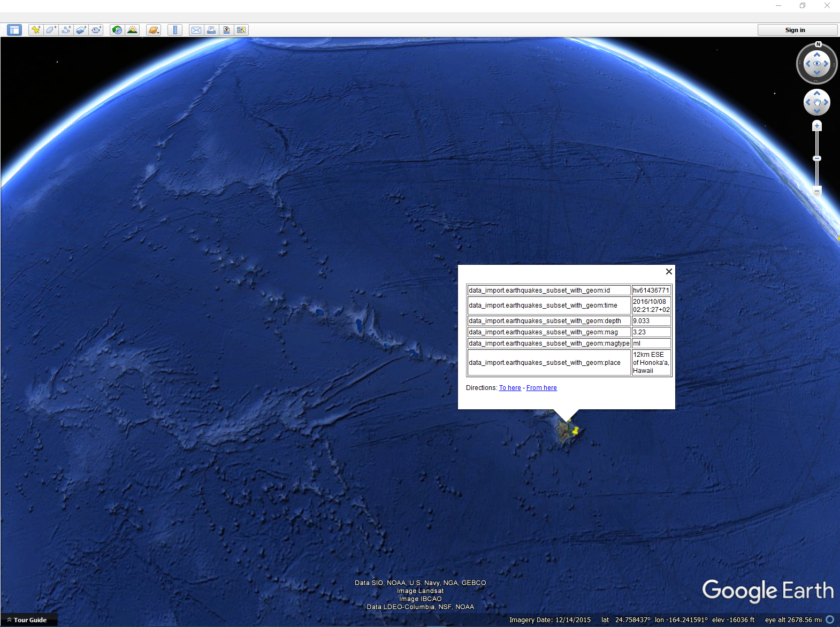Click the Print toolbar icon

point(211,30)
